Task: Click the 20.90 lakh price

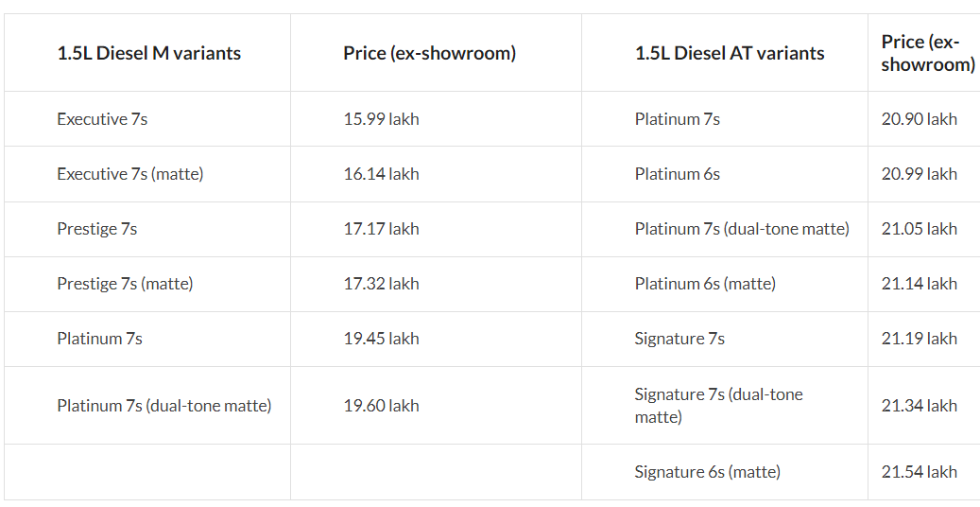Action: (920, 119)
